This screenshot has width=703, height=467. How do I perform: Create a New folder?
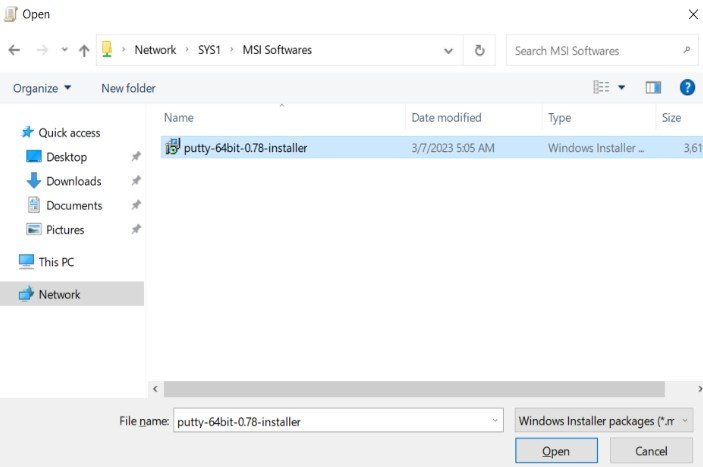[x=128, y=88]
